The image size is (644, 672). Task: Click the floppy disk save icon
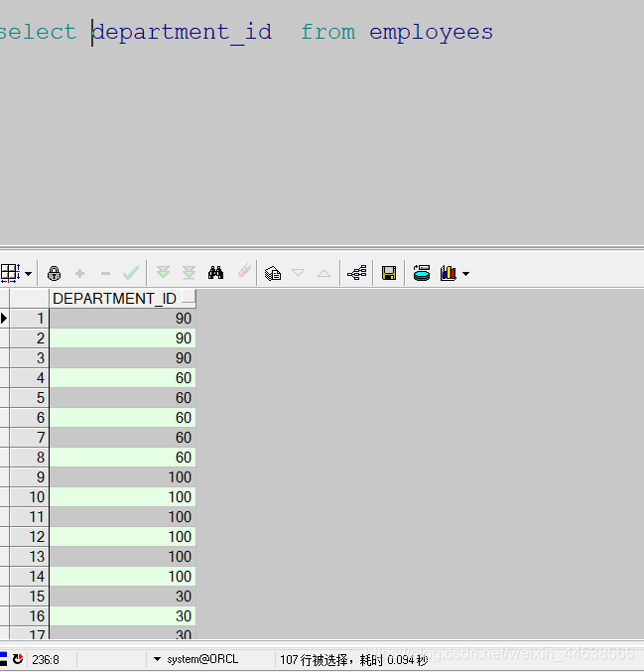pos(389,273)
